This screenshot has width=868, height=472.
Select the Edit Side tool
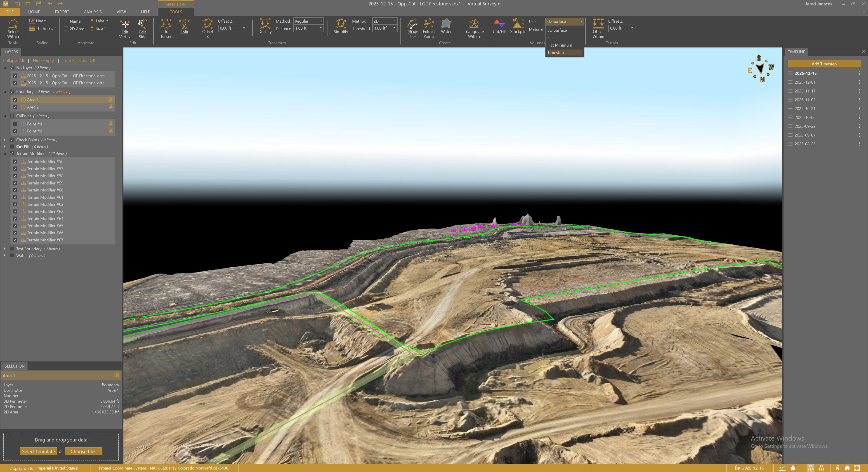coord(143,29)
